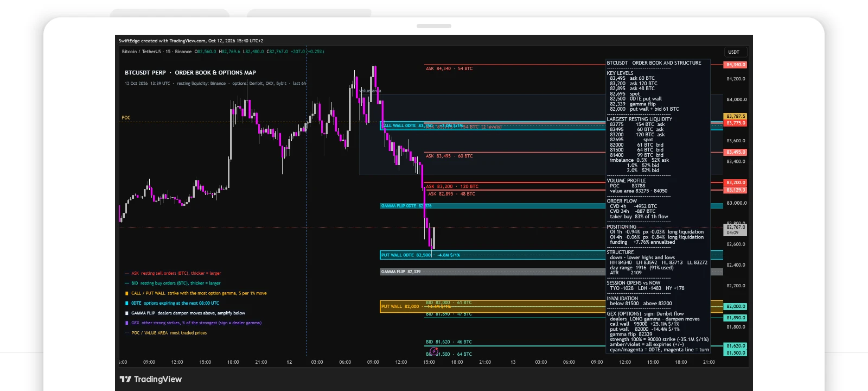Click the ASK resting sell orders legend line
The image size is (868, 391).
tap(173, 273)
